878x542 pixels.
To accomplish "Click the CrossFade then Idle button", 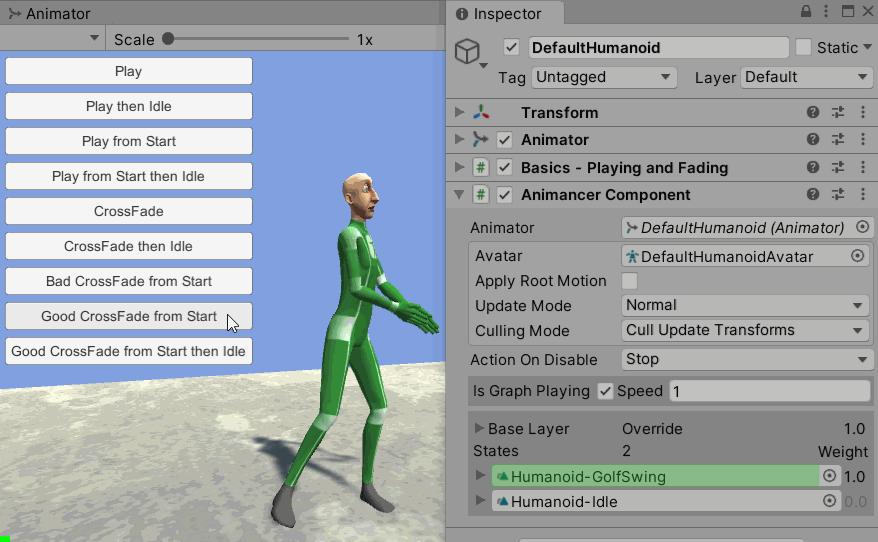I will (x=129, y=246).
